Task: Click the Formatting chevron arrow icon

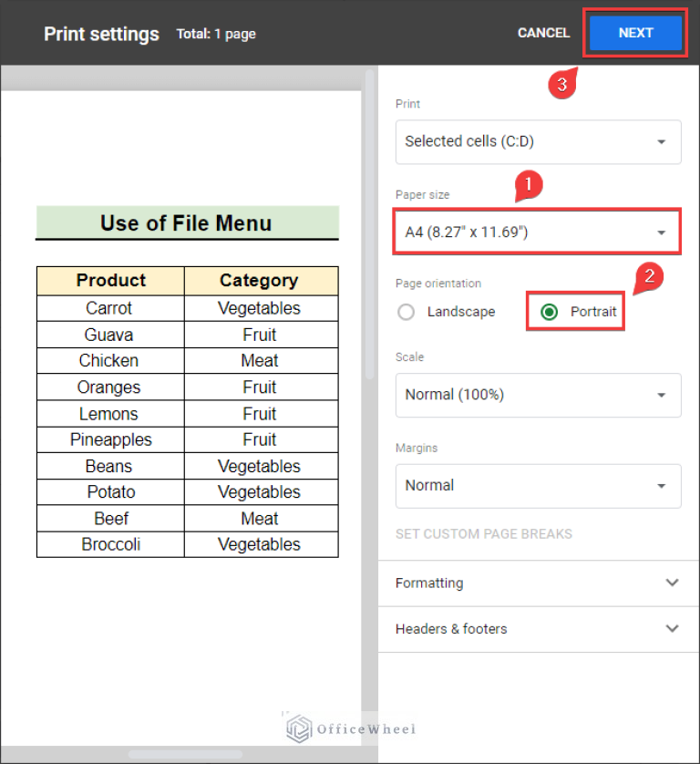Action: point(673,583)
